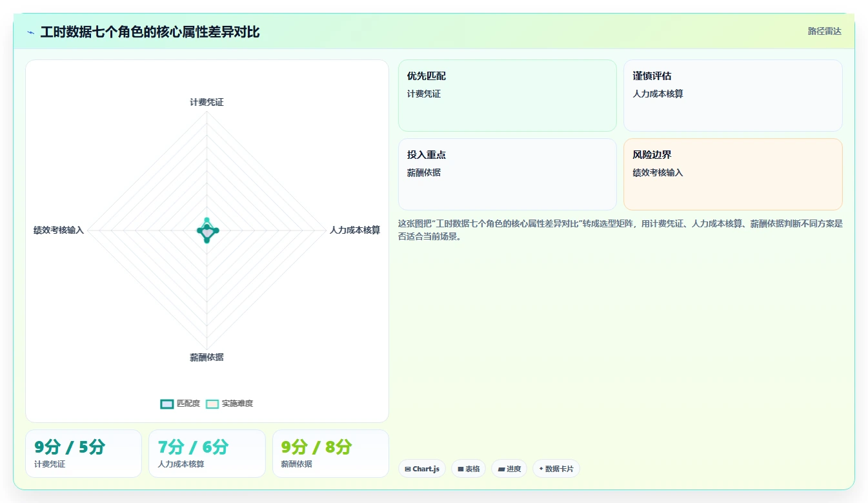Select the 表格 tag chip
868x503 pixels.
click(x=469, y=469)
